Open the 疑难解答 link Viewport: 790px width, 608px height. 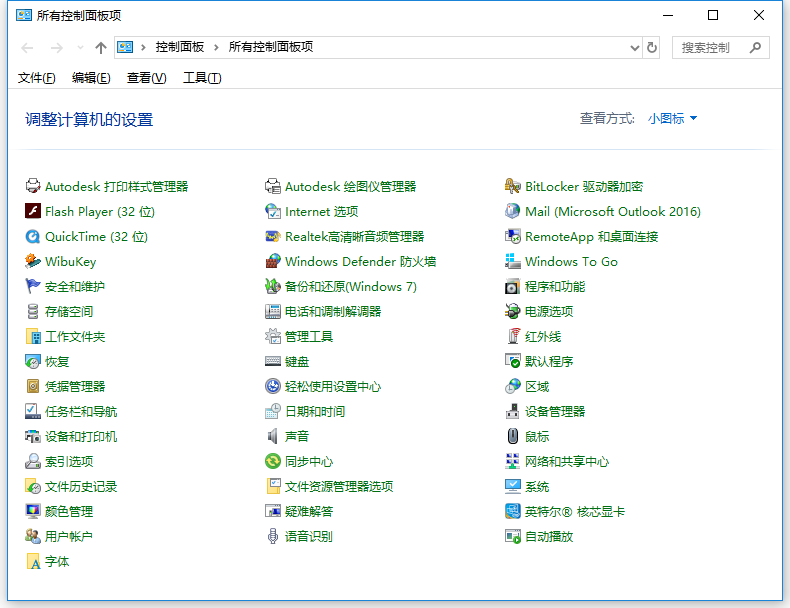[309, 512]
